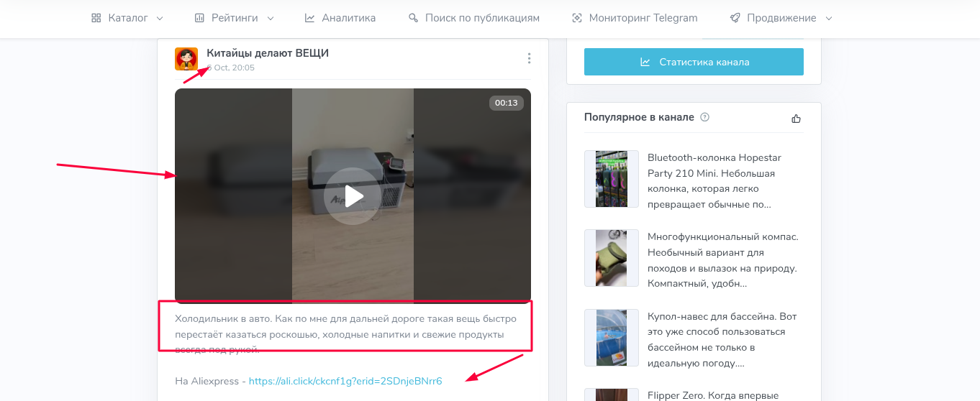Click the Продвижение rocket icon
Viewport: 980px width, 401px height.
[735, 18]
